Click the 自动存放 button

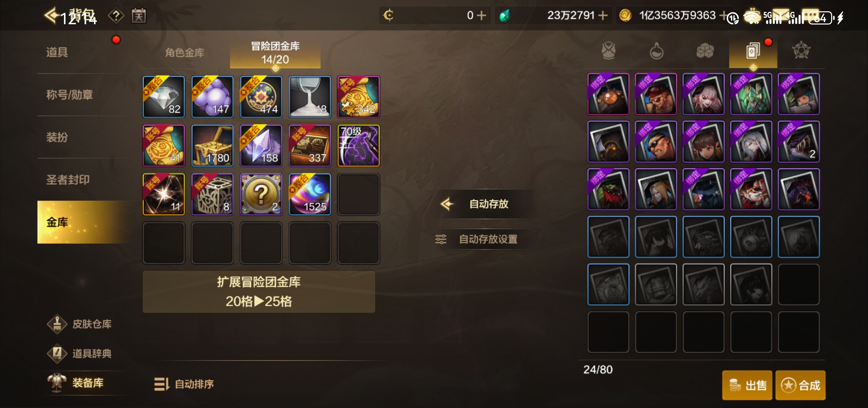click(x=485, y=204)
